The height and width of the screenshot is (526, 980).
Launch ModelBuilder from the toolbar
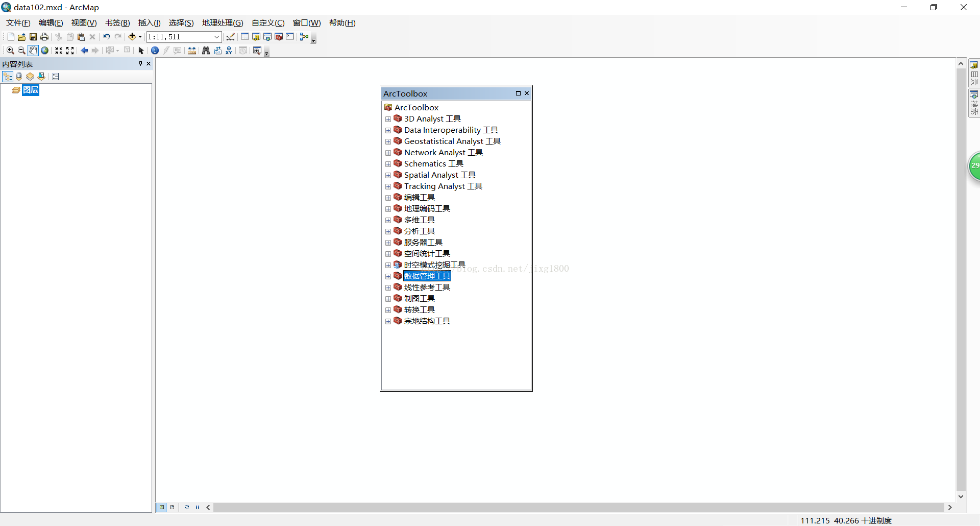(304, 37)
